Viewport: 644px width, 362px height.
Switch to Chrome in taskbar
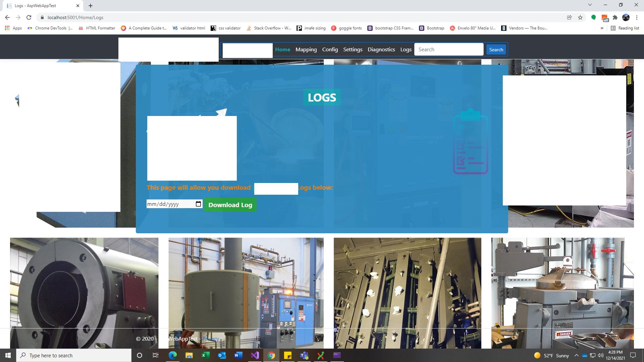tap(271, 355)
